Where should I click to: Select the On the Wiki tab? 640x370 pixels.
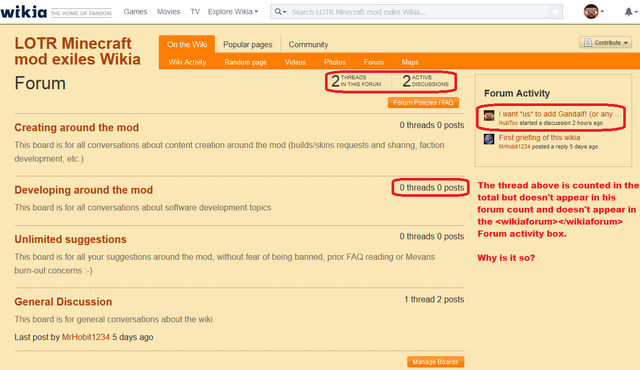pos(187,44)
